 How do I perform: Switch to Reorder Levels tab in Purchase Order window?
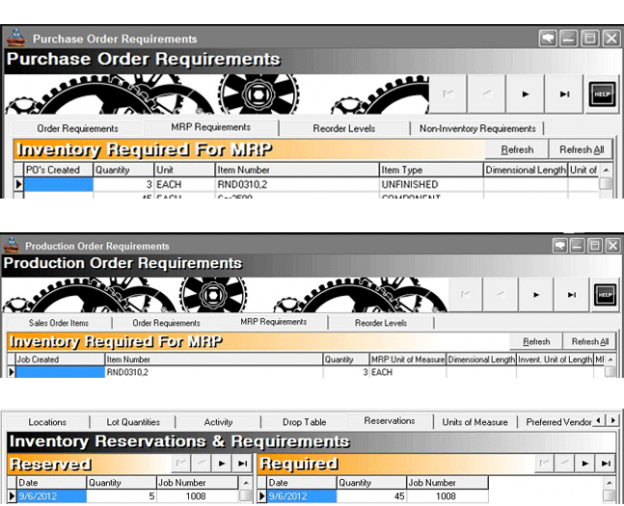344,129
